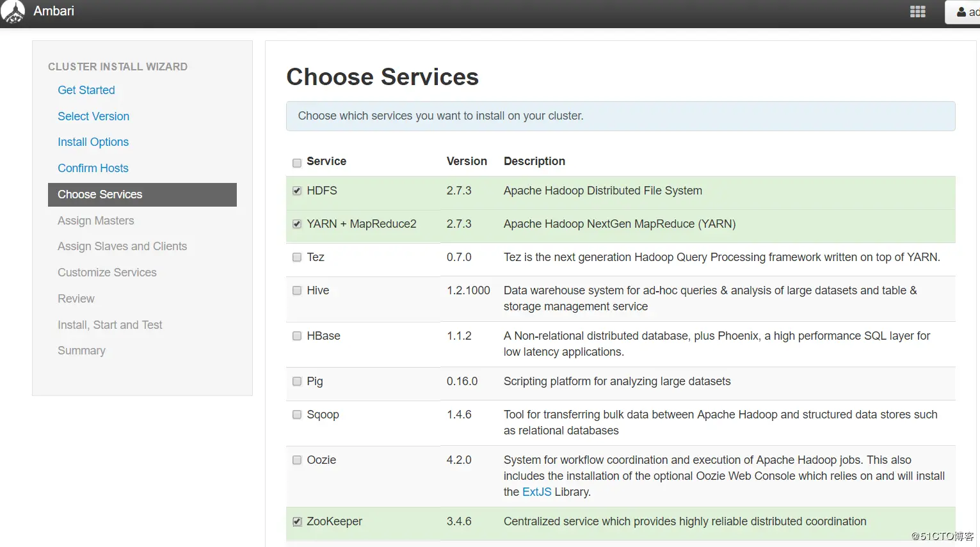Uncheck the YARN + MapReduce2 checkbox
The height and width of the screenshot is (547, 980).
point(297,224)
